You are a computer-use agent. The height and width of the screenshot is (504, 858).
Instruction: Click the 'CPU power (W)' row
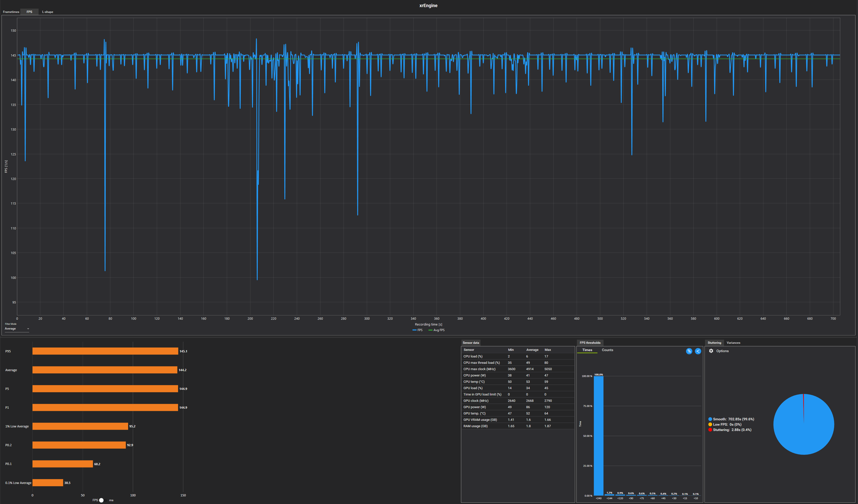pyautogui.click(x=518, y=375)
